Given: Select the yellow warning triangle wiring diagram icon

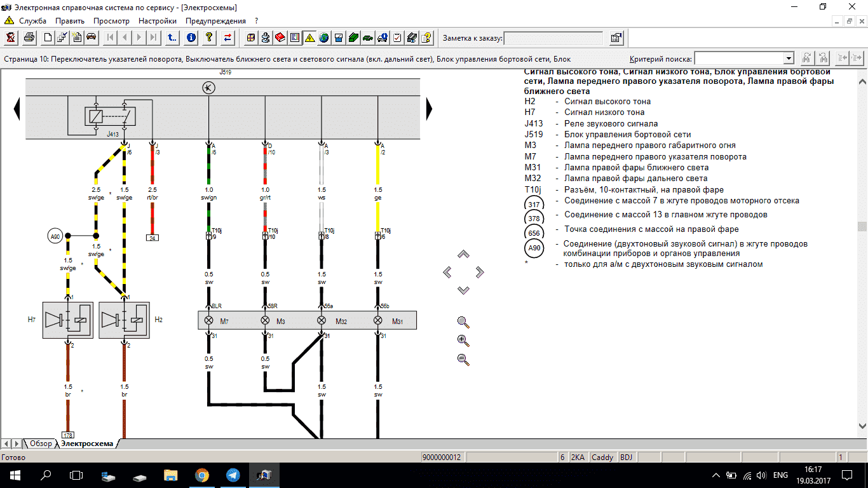Looking at the screenshot, I should point(309,37).
